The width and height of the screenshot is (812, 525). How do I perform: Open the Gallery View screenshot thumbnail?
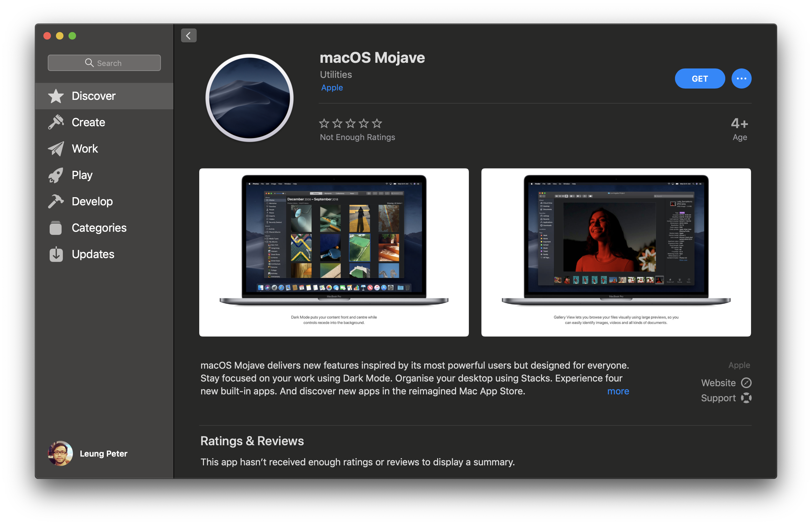click(x=616, y=252)
